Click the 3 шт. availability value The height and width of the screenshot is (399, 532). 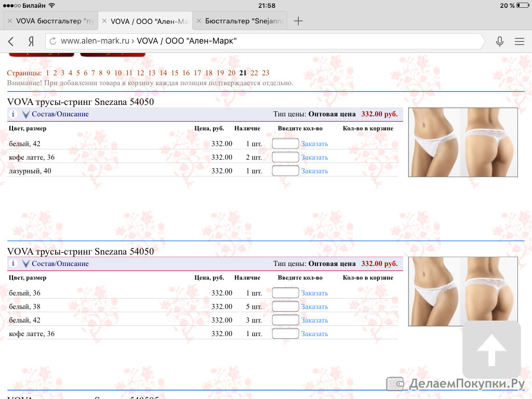coord(254,320)
